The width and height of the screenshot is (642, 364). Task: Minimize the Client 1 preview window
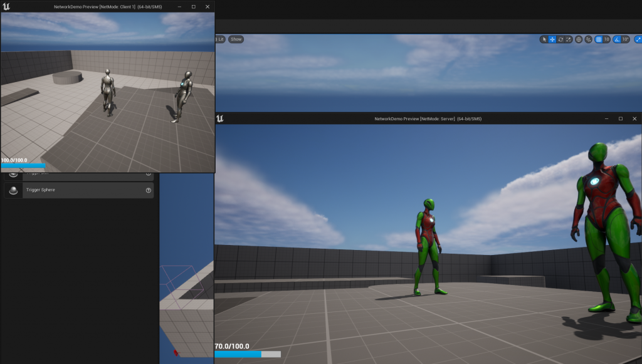coord(179,6)
